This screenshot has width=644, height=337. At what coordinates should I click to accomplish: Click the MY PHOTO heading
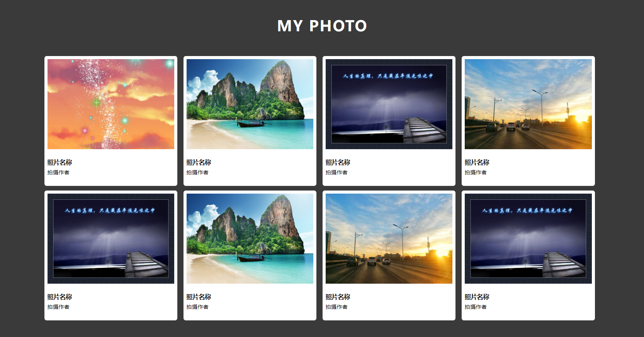point(322,26)
